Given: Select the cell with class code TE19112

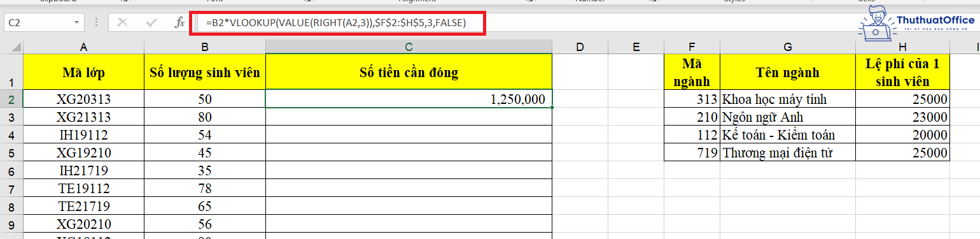Looking at the screenshot, I should [83, 188].
